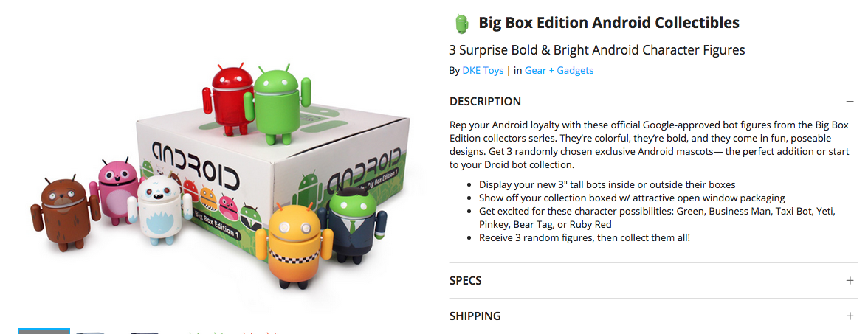The width and height of the screenshot is (868, 334).
Task: Click the Ruby Red Android figure on the box
Action: pyautogui.click(x=228, y=100)
